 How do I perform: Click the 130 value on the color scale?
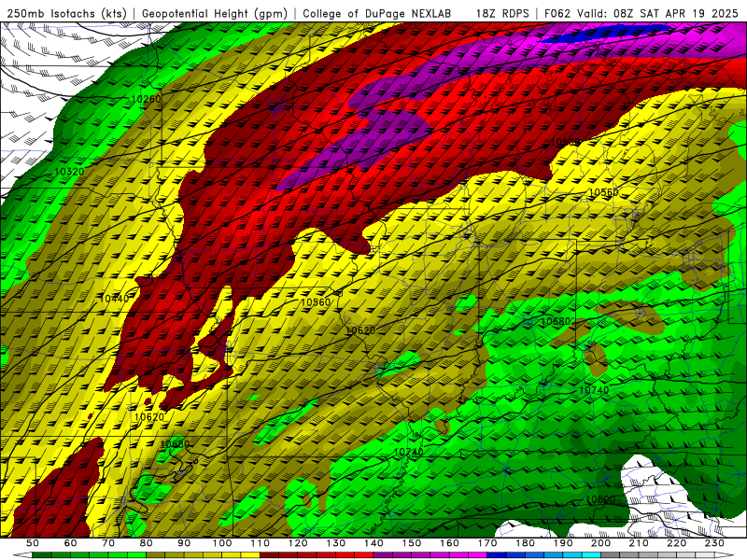tap(336, 543)
